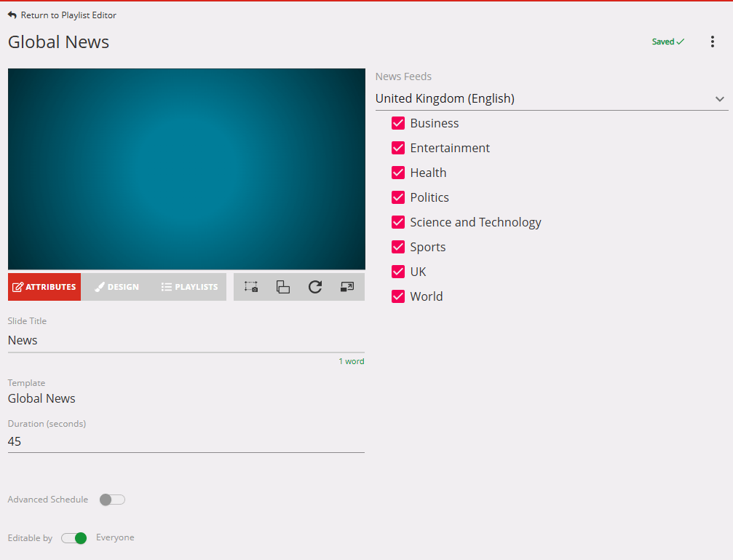Click the back arrow icon beside Return to Playlist Editor
This screenshot has height=560, width=733.
12,15
